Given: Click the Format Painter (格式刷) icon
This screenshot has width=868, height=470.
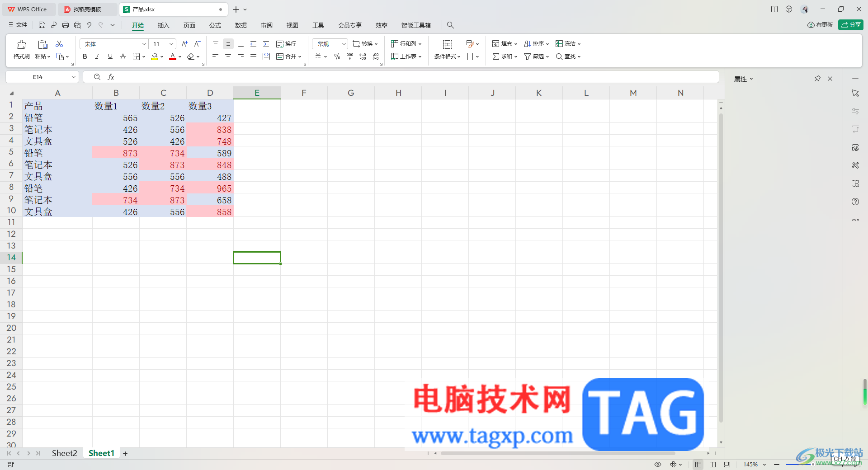Looking at the screenshot, I should (21, 44).
